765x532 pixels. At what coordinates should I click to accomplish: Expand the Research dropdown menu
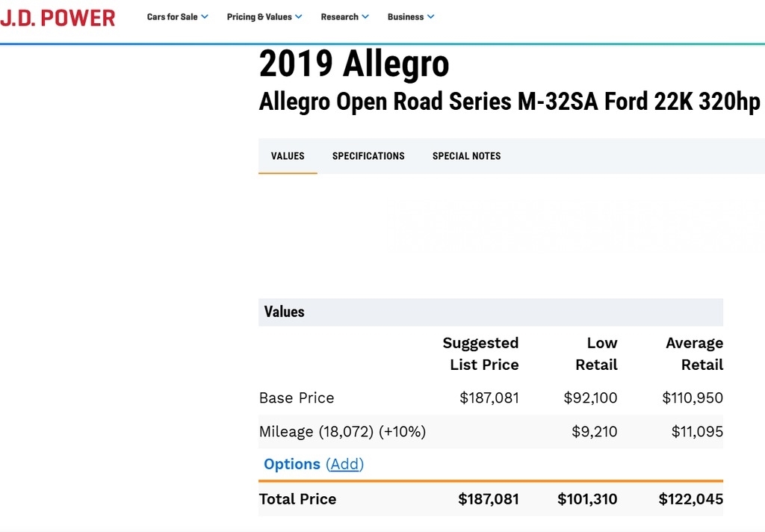coord(344,17)
